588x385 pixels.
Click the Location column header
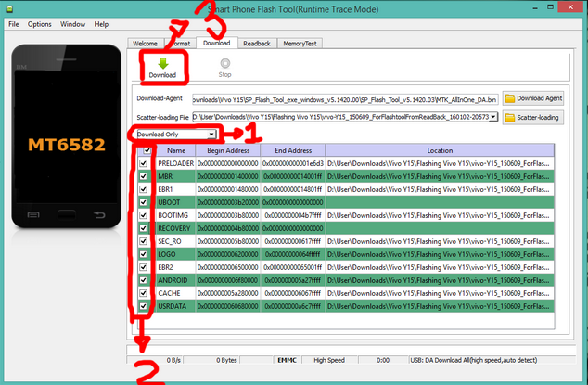pyautogui.click(x=440, y=150)
